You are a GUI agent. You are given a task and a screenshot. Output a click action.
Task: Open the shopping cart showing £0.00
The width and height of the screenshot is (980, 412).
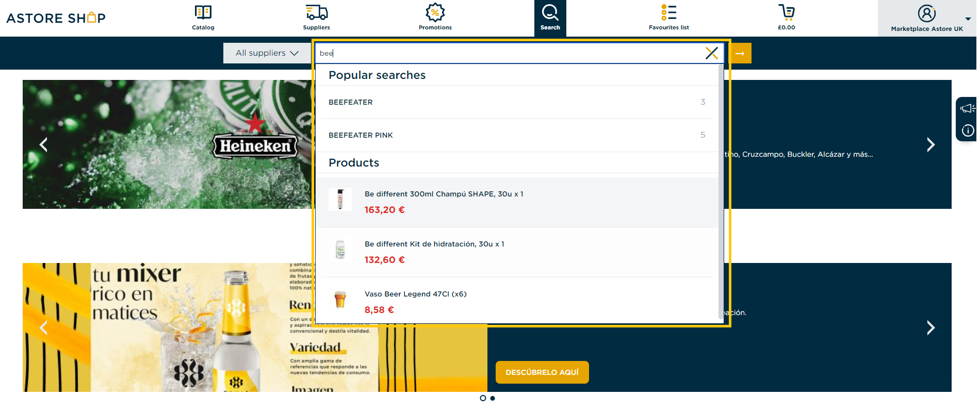coord(787,18)
